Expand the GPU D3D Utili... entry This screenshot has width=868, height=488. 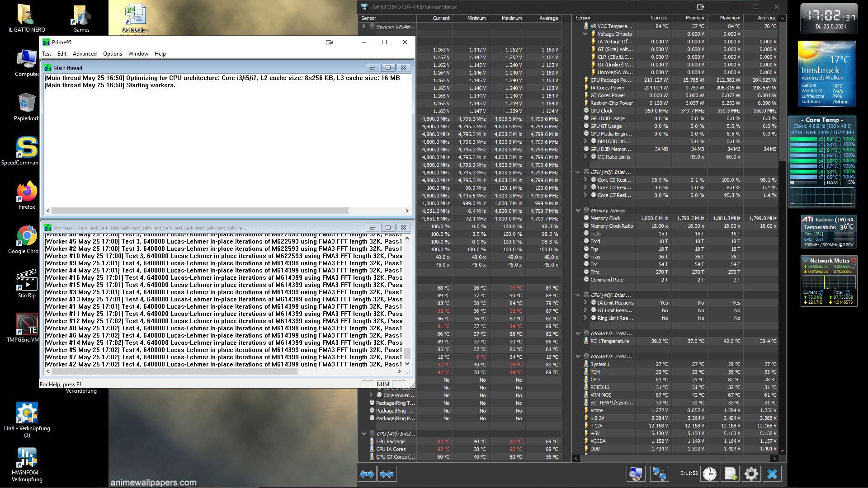pyautogui.click(x=585, y=141)
